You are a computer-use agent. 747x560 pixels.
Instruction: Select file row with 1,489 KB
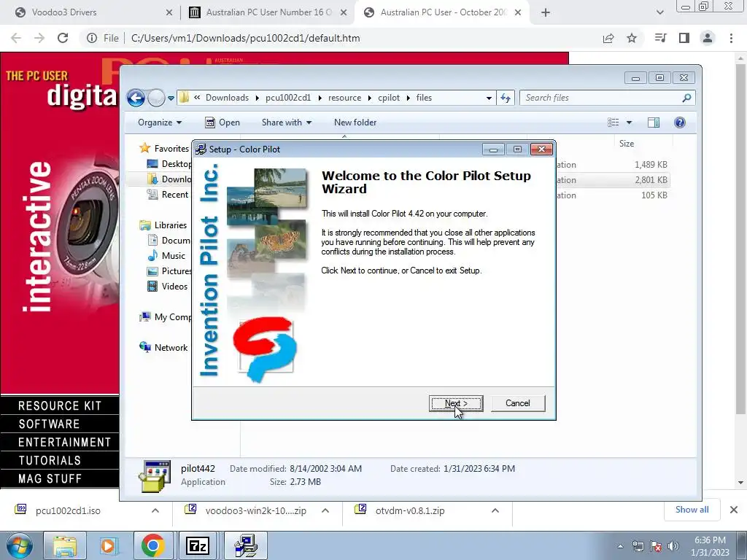point(612,165)
